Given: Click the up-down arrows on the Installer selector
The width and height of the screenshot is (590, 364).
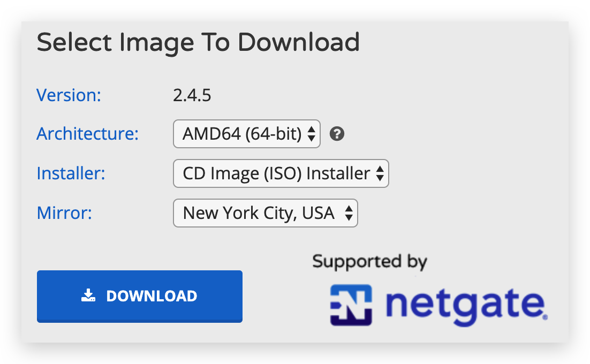Looking at the screenshot, I should click(x=380, y=173).
